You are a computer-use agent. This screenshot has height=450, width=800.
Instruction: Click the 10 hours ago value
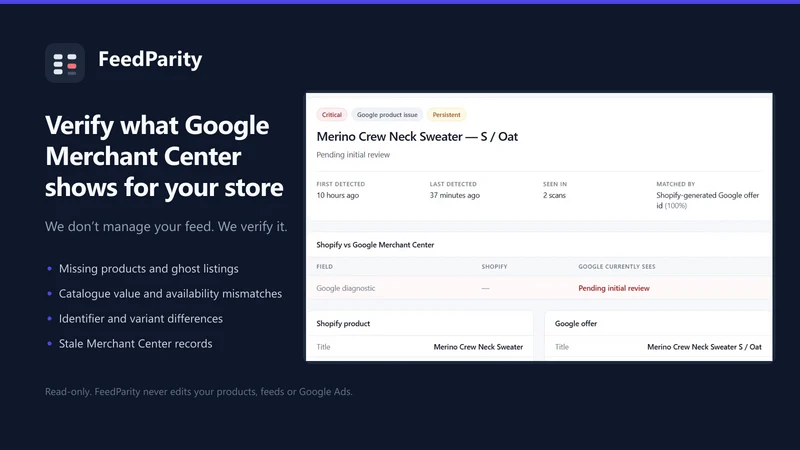point(337,195)
